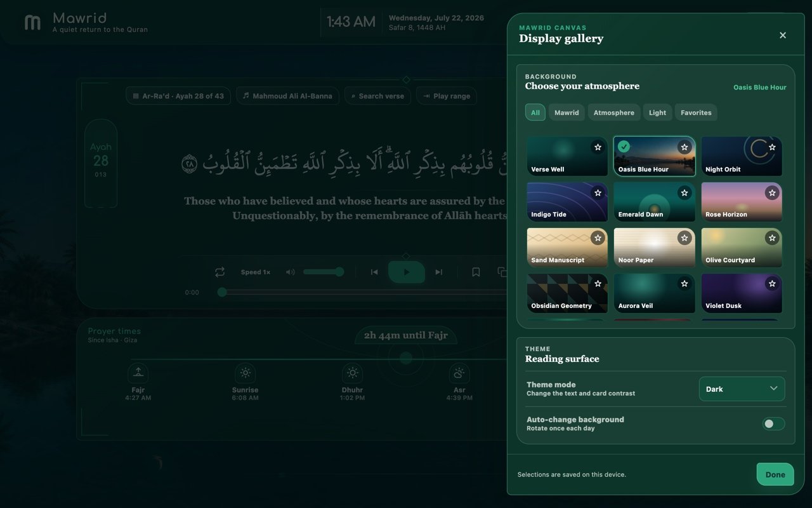Click the Dhuhr prayer time icon
Viewport: 812px width, 508px height.
pos(352,373)
